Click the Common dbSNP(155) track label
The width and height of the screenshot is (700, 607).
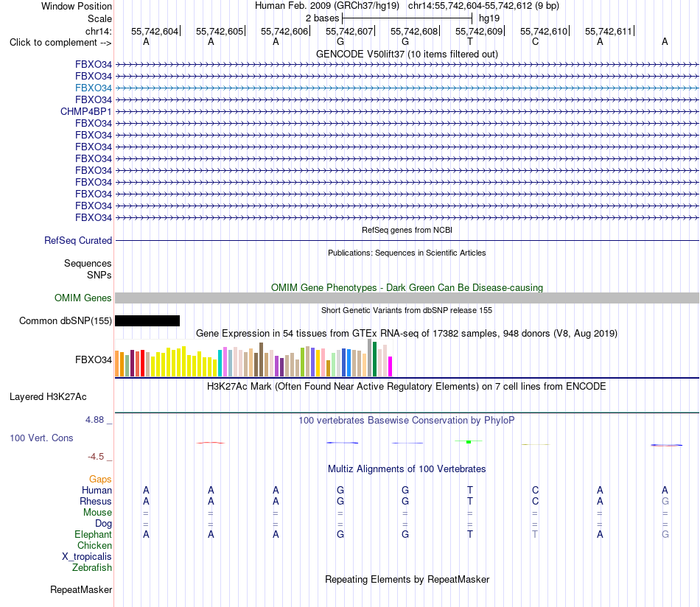click(x=65, y=321)
